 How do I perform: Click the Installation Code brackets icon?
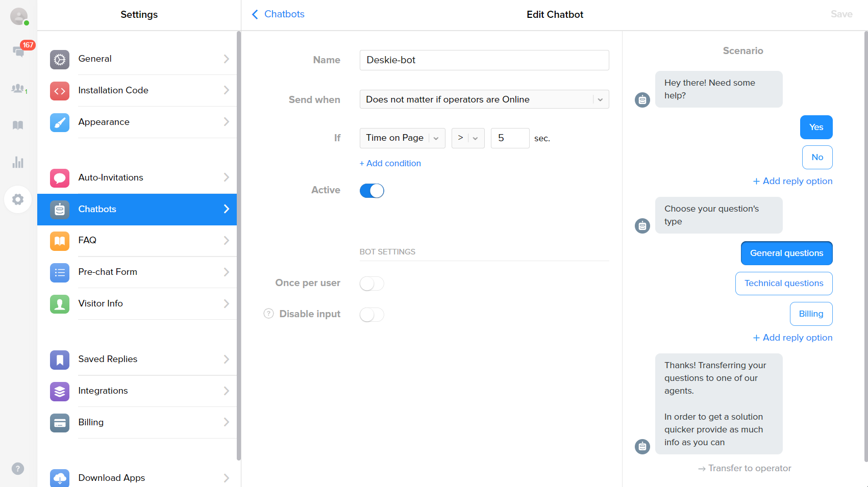[x=60, y=91]
